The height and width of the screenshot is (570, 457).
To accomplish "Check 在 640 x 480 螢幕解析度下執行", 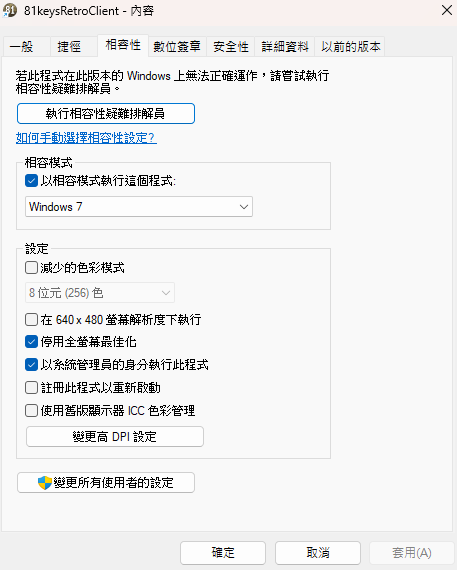I will (31, 320).
